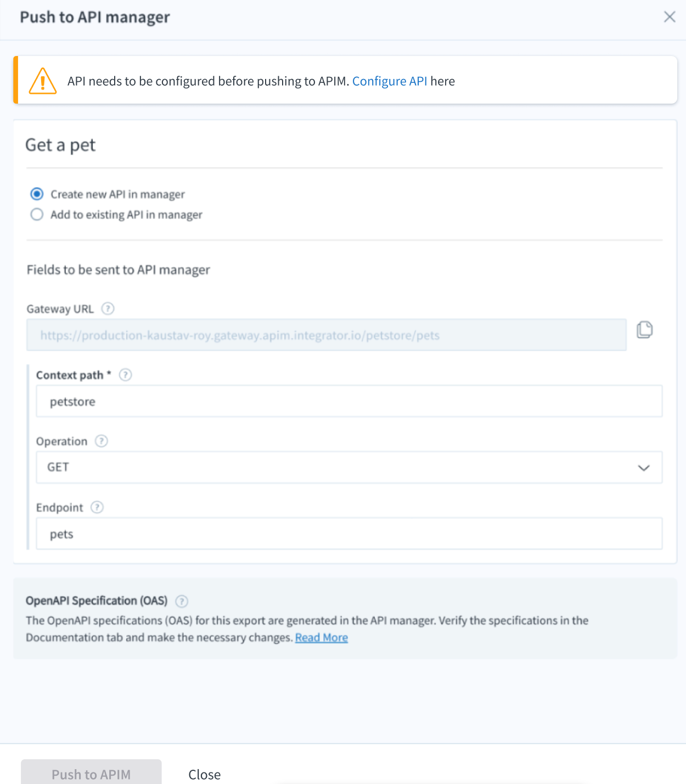Screen dimensions: 686x784
Task: Follow the Configure API link
Action: coord(390,81)
